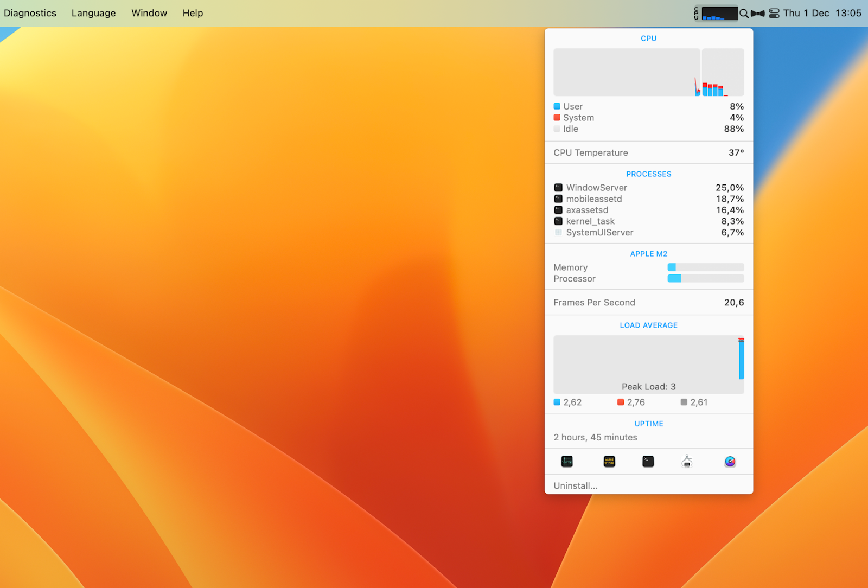Click the Processor usage bar

[706, 278]
